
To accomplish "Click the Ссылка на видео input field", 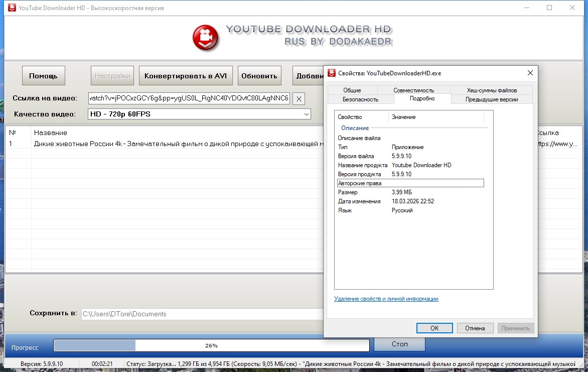I will point(189,98).
